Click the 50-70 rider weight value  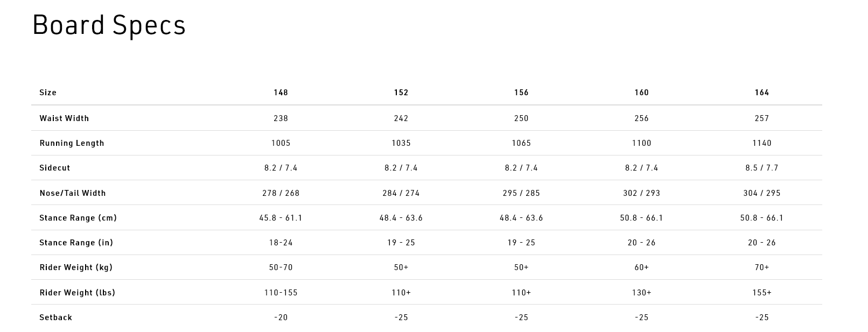281,267
